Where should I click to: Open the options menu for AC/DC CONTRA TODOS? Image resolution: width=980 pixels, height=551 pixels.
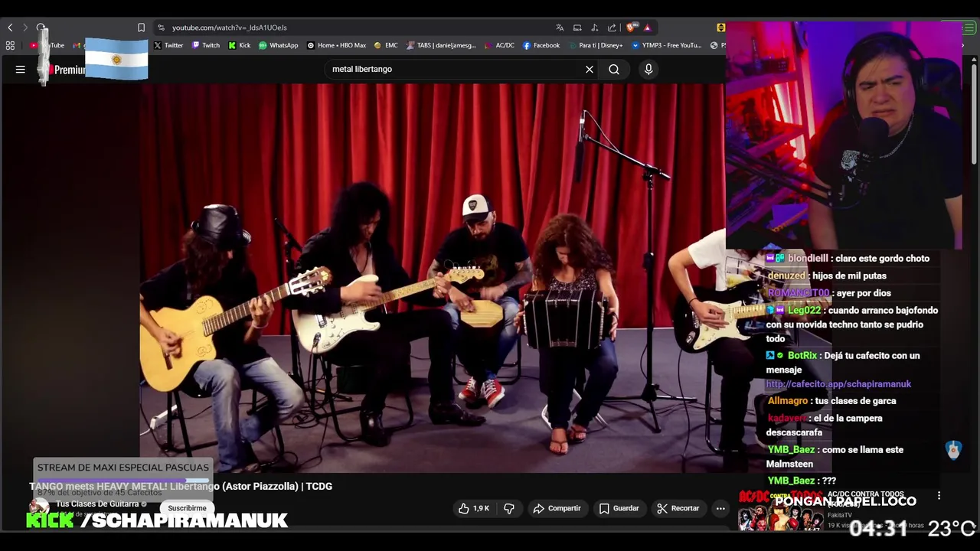(939, 496)
